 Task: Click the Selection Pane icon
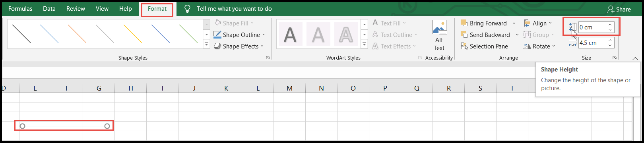pyautogui.click(x=464, y=46)
